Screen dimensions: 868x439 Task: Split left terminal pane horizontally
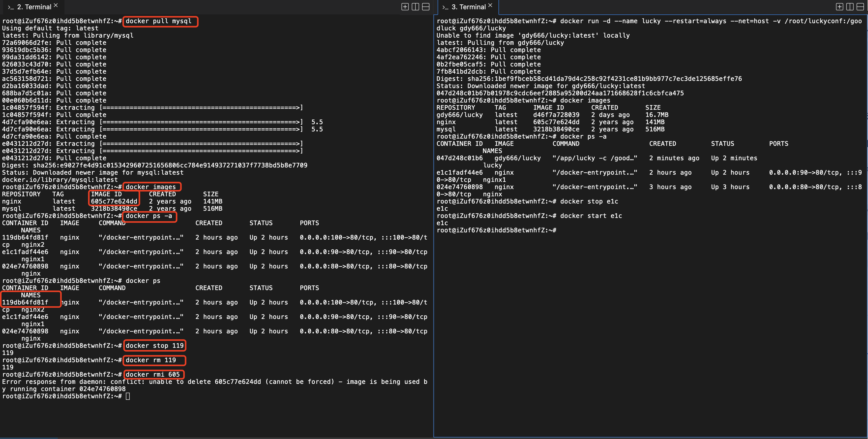[x=426, y=7]
